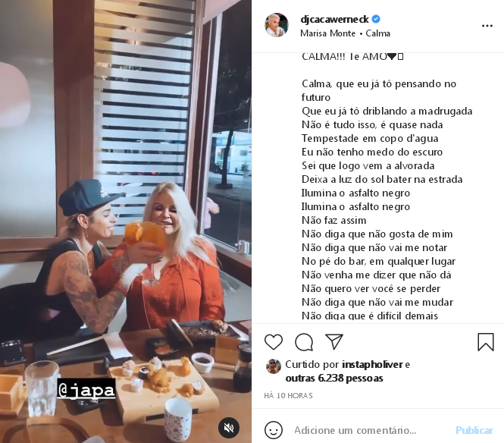Unmute the video sound
504x443 pixels.
coord(229,428)
